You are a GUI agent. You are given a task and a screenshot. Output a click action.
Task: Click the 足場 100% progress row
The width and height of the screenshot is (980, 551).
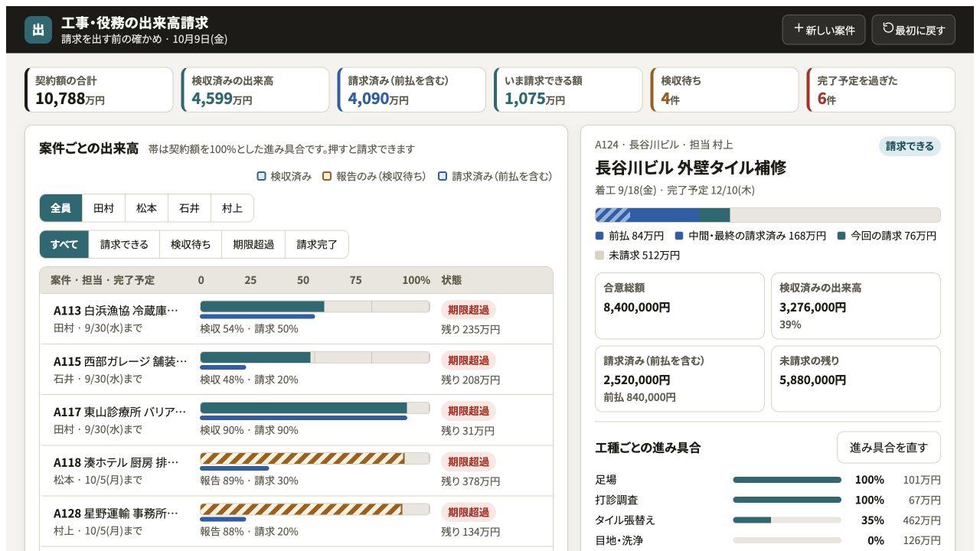point(768,480)
